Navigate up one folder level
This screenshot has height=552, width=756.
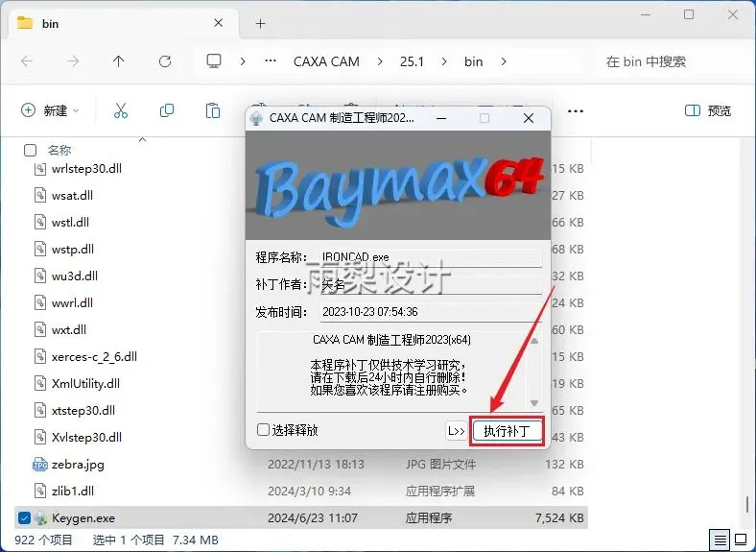click(119, 61)
